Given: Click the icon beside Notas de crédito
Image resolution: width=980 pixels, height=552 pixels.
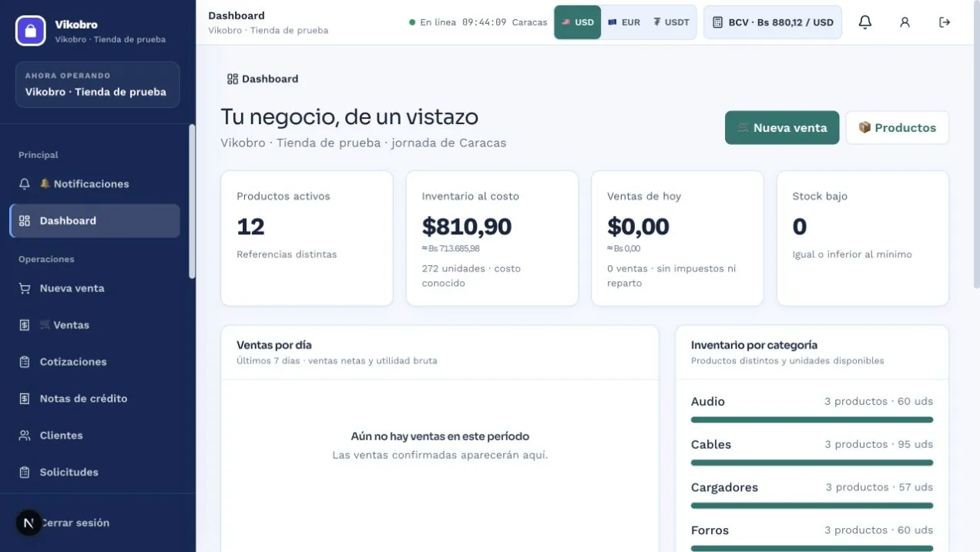Looking at the screenshot, I should coord(25,399).
